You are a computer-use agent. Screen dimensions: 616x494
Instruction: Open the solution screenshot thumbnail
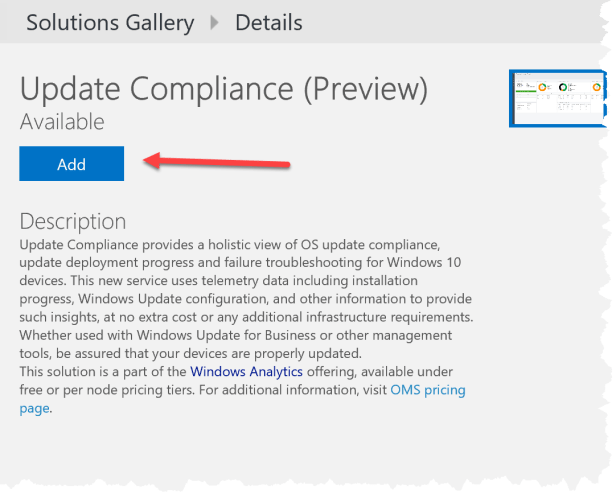point(556,98)
